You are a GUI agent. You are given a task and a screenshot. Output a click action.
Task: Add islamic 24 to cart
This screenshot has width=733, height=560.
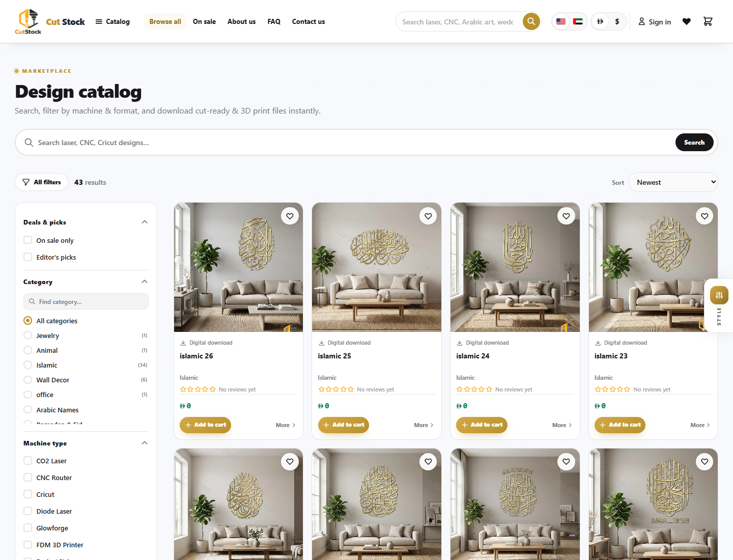tap(482, 425)
